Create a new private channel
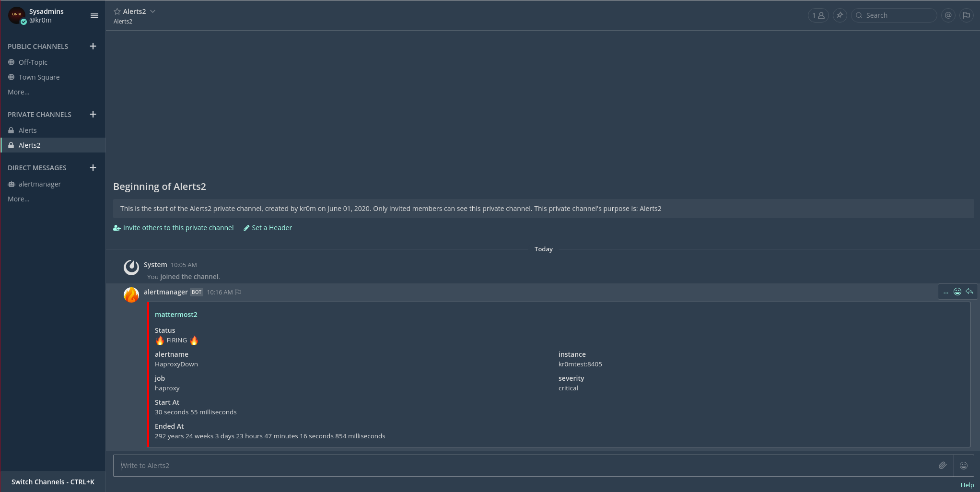Image resolution: width=980 pixels, height=492 pixels. click(93, 115)
